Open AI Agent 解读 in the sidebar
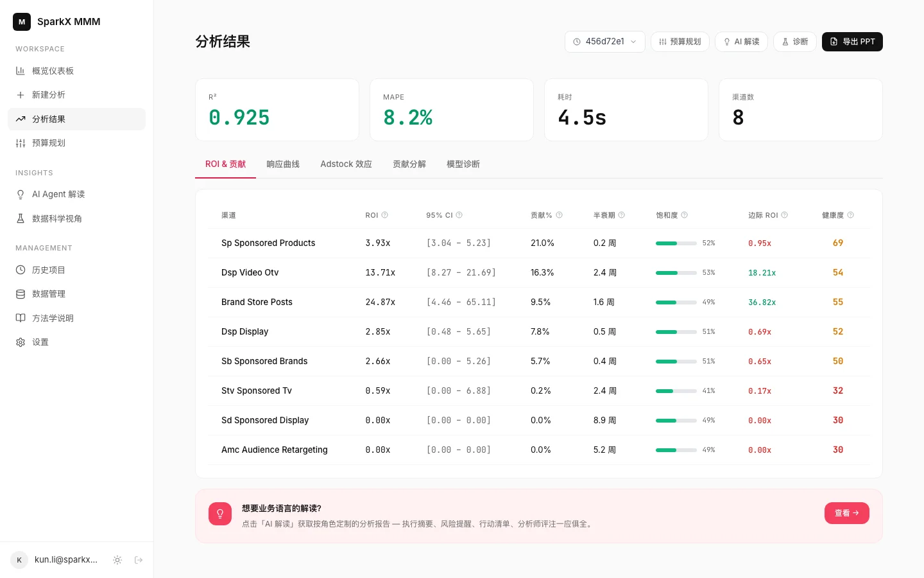Image resolution: width=924 pixels, height=578 pixels. pyautogui.click(x=77, y=195)
